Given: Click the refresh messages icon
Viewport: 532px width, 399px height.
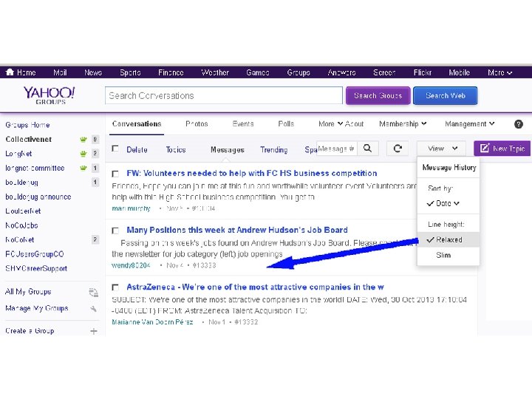Looking at the screenshot, I should tap(398, 149).
